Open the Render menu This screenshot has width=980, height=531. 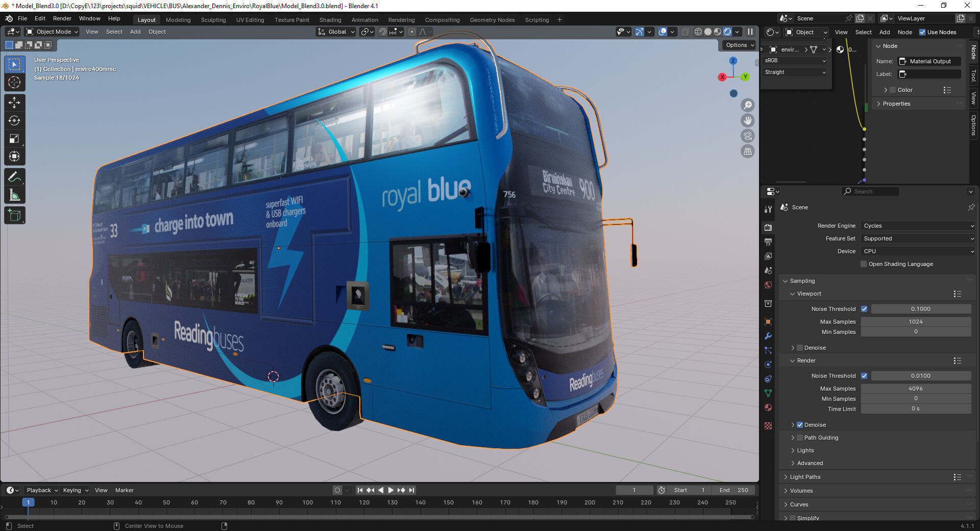tap(62, 18)
